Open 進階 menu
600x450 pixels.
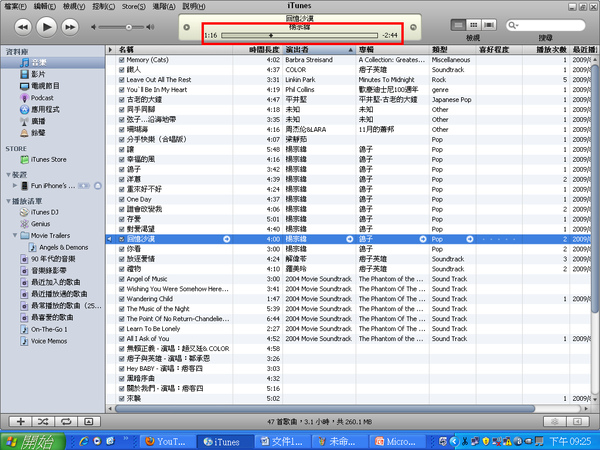164,7
